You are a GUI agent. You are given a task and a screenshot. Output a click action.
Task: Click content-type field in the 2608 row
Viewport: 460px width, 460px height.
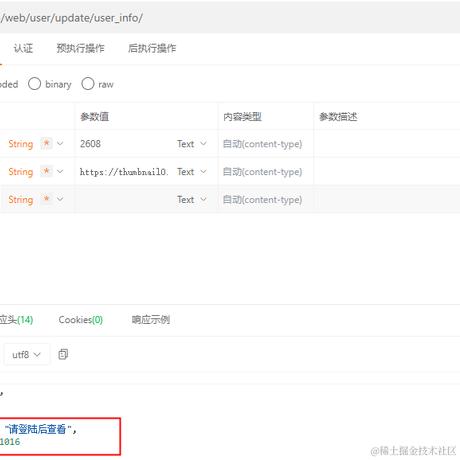tap(266, 144)
